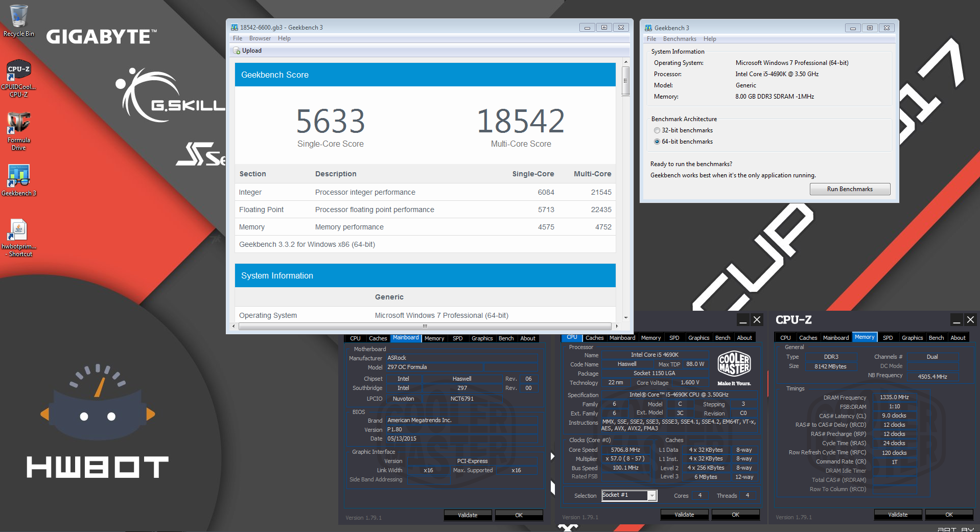Screen dimensions: 980x532
Task: Open the Socket #1 selection dropdown
Action: click(x=652, y=496)
